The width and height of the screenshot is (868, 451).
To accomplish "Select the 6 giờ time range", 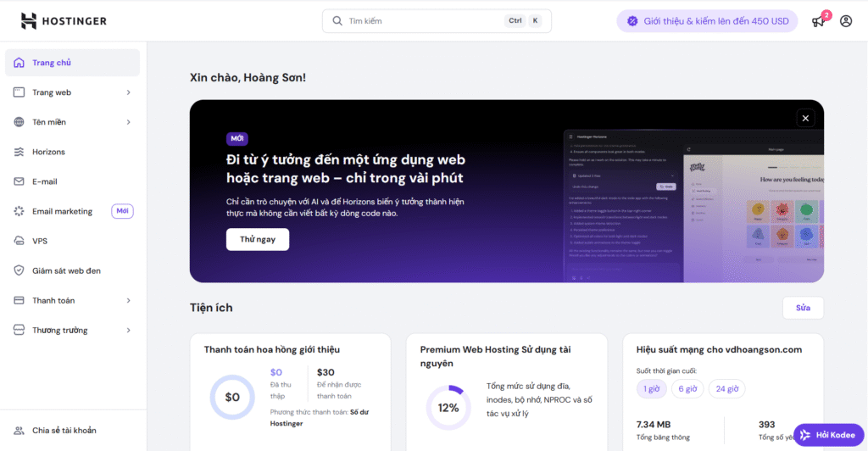I will (686, 389).
